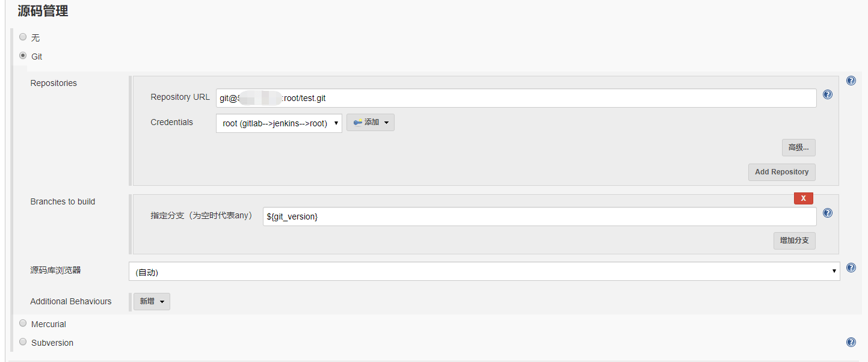868x362 pixels.
Task: Show help for the branch specifier field
Action: click(827, 213)
